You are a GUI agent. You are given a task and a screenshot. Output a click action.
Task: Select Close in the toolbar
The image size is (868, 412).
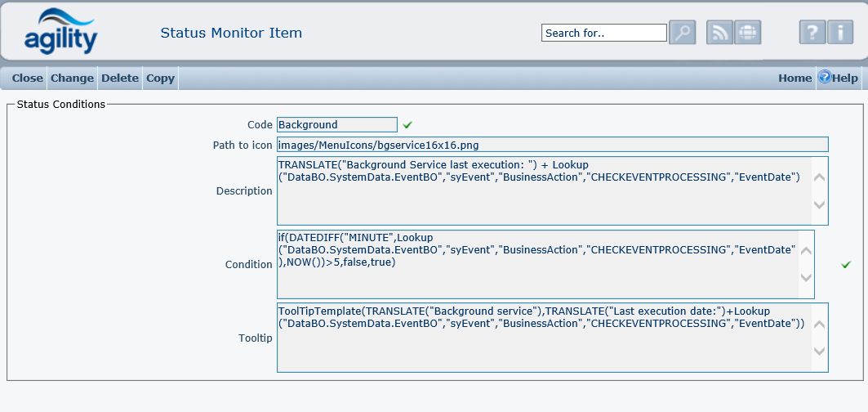click(27, 78)
